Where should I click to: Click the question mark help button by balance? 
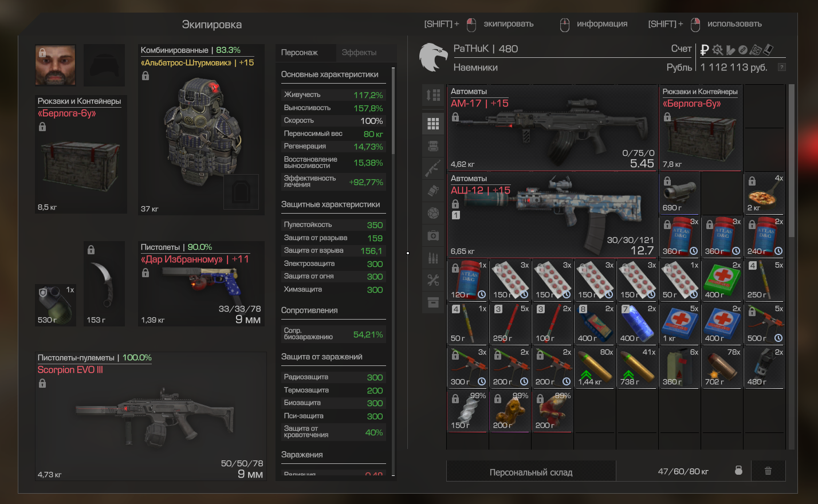click(781, 67)
